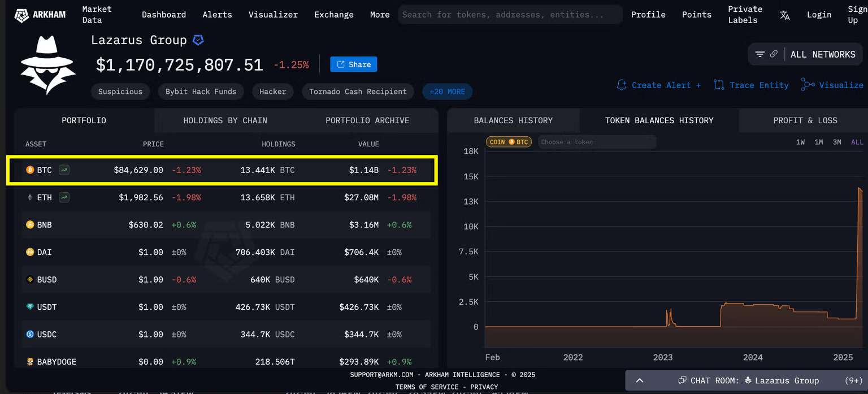Select the 3M time range
Screen dimensions: 868x394
pos(837,142)
